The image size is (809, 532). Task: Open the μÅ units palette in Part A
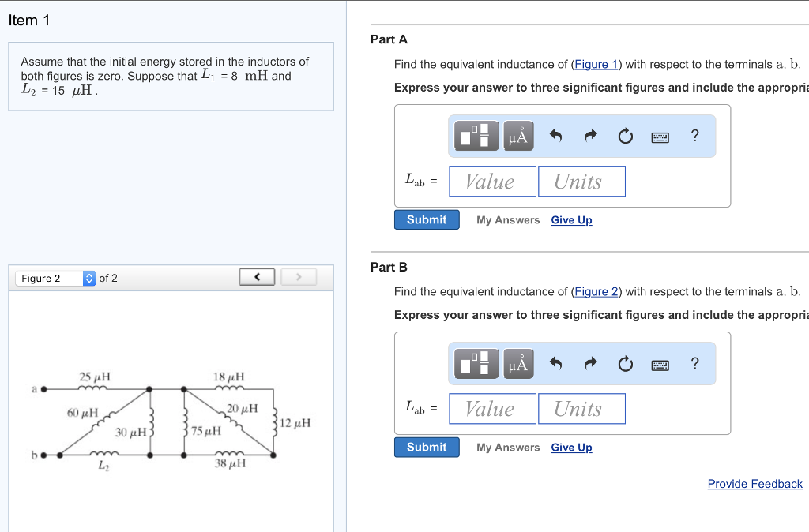click(519, 136)
